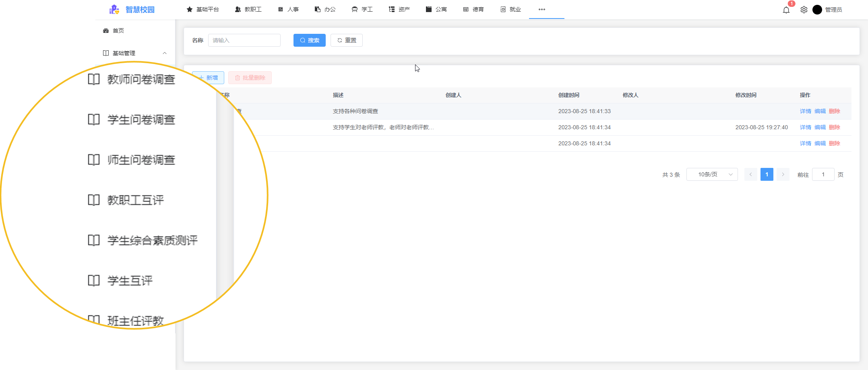Image resolution: width=868 pixels, height=370 pixels.
Task: Open the 资产 module
Action: (399, 9)
